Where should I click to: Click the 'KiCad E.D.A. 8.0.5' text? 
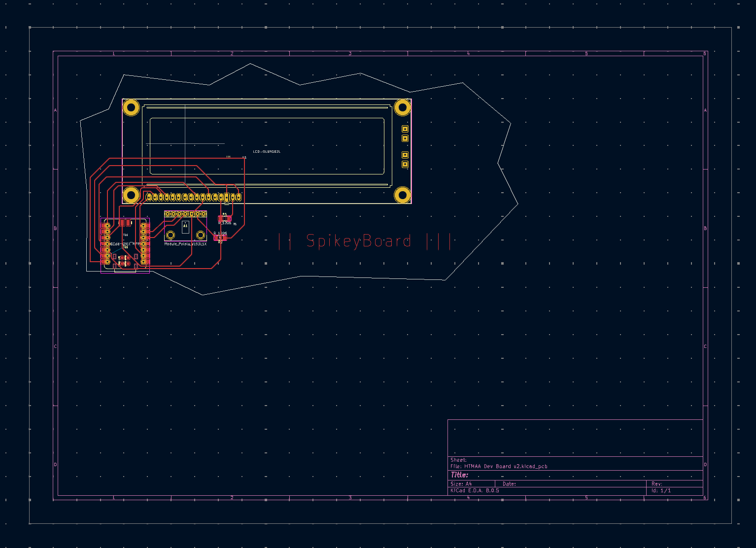click(475, 491)
